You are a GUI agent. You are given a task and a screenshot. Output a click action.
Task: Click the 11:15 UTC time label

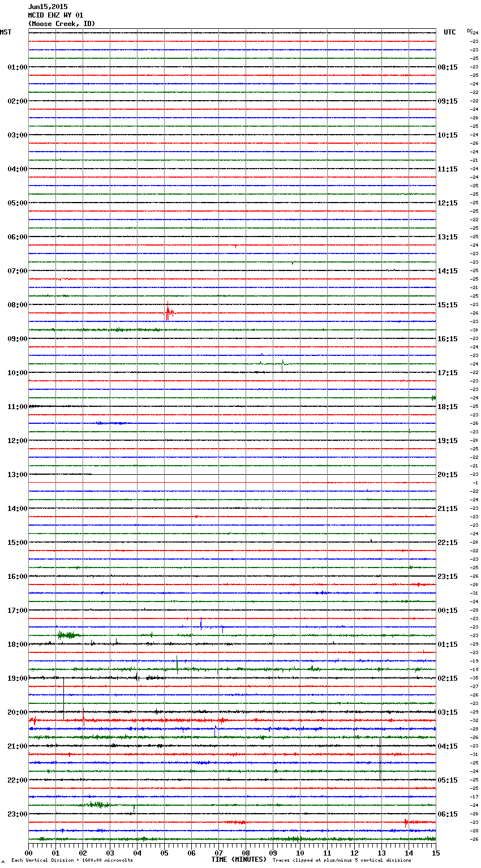448,169
